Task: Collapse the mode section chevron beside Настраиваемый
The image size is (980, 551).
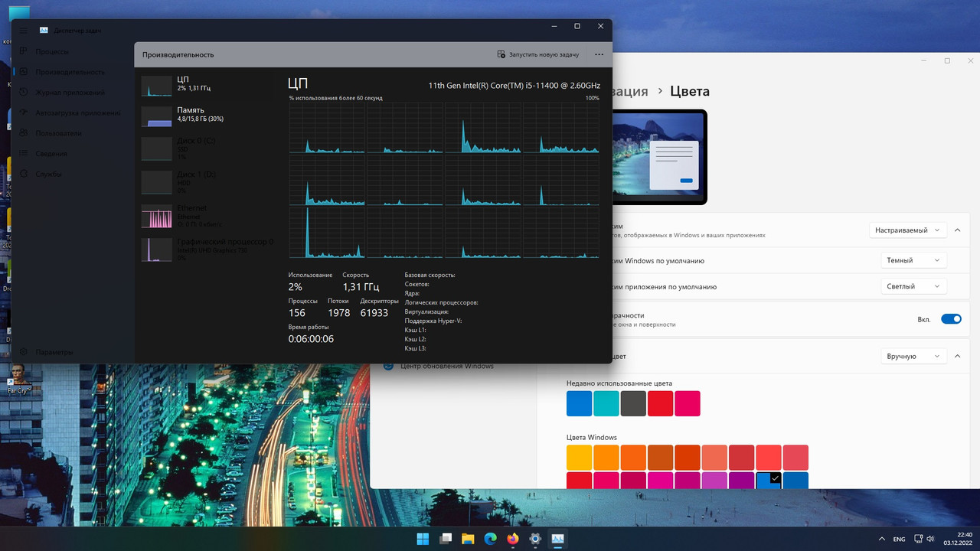Action: coord(958,230)
